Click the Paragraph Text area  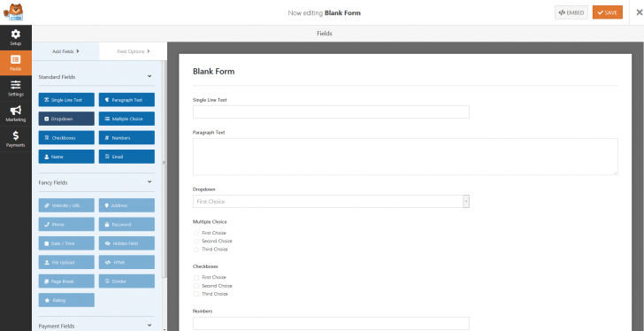coord(405,157)
